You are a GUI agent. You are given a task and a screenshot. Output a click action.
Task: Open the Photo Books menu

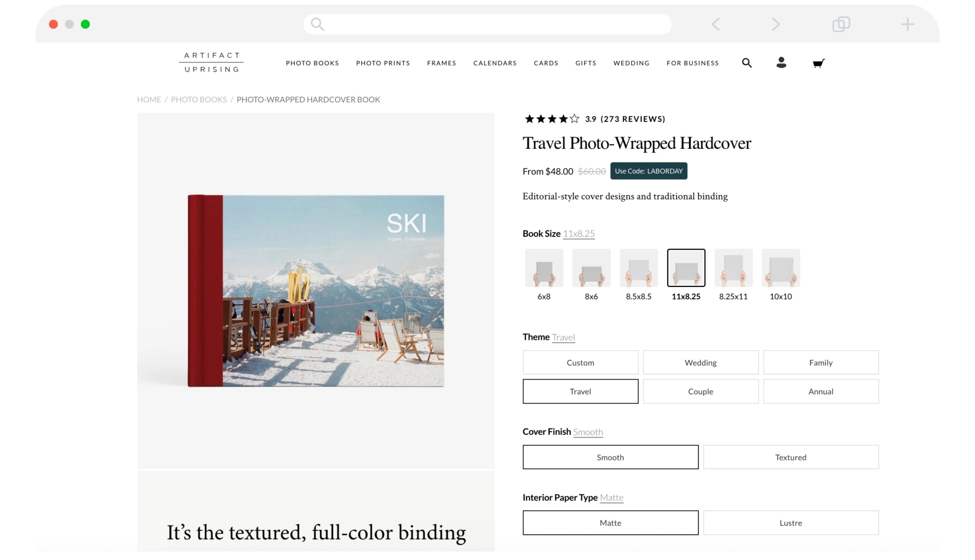[x=312, y=63]
